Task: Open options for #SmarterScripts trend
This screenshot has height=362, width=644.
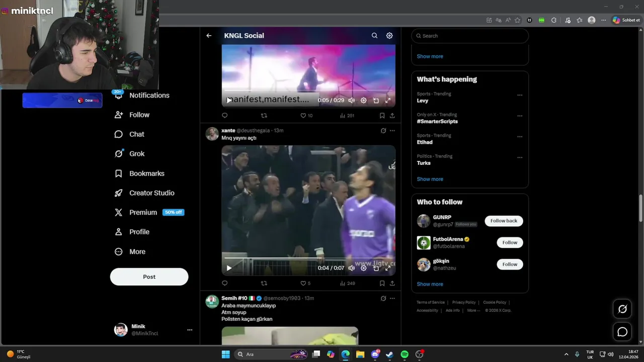Action: [x=520, y=116]
